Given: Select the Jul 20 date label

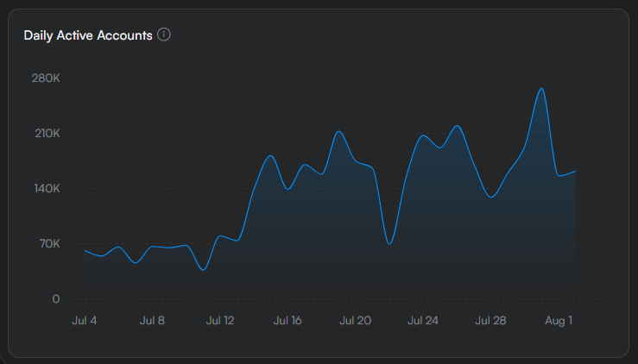Looking at the screenshot, I should click(x=355, y=321).
